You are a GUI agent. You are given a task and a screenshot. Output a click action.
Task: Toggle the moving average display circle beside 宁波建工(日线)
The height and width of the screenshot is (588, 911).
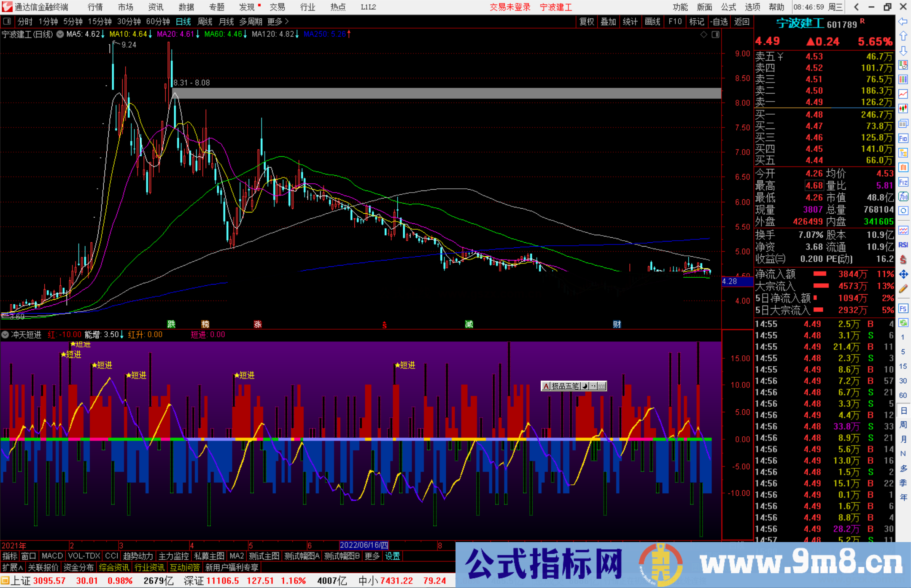click(60, 35)
